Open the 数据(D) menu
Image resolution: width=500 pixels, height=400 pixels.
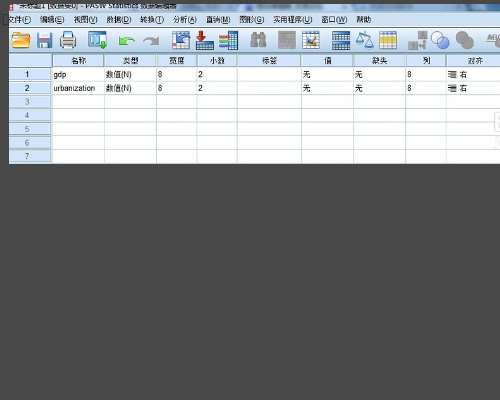(119, 20)
